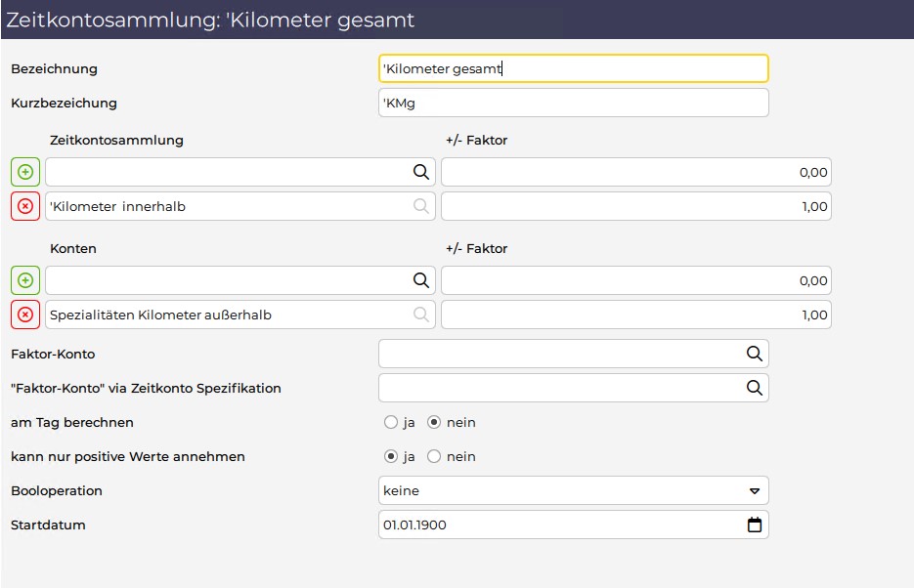The image size is (914, 588).
Task: Remove the 'Kilometer innerhalb' entry
Action: (x=25, y=206)
